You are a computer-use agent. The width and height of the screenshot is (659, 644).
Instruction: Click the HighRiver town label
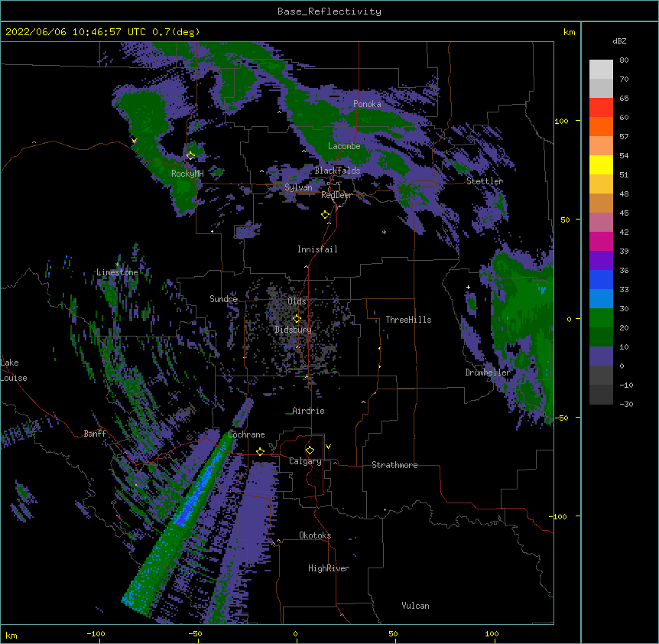(x=329, y=568)
